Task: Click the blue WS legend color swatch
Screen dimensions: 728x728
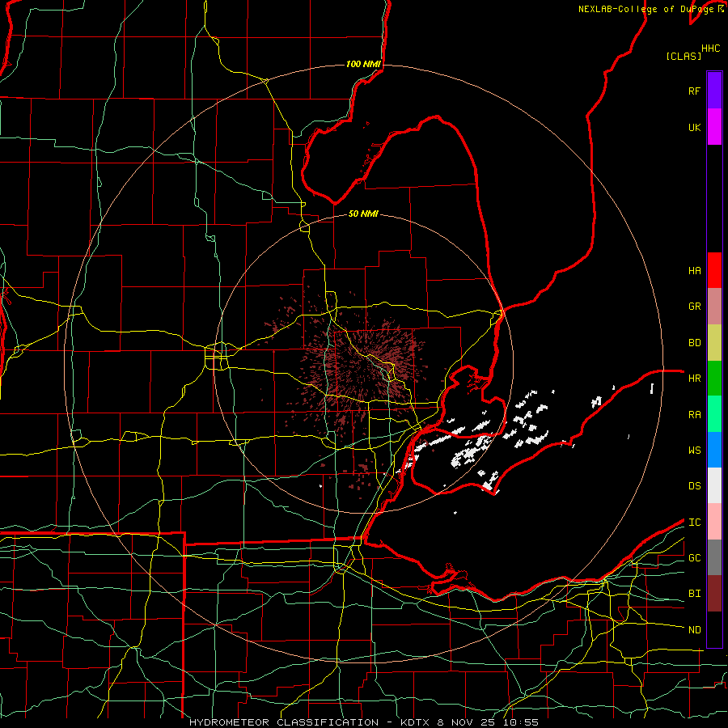Action: (x=714, y=450)
